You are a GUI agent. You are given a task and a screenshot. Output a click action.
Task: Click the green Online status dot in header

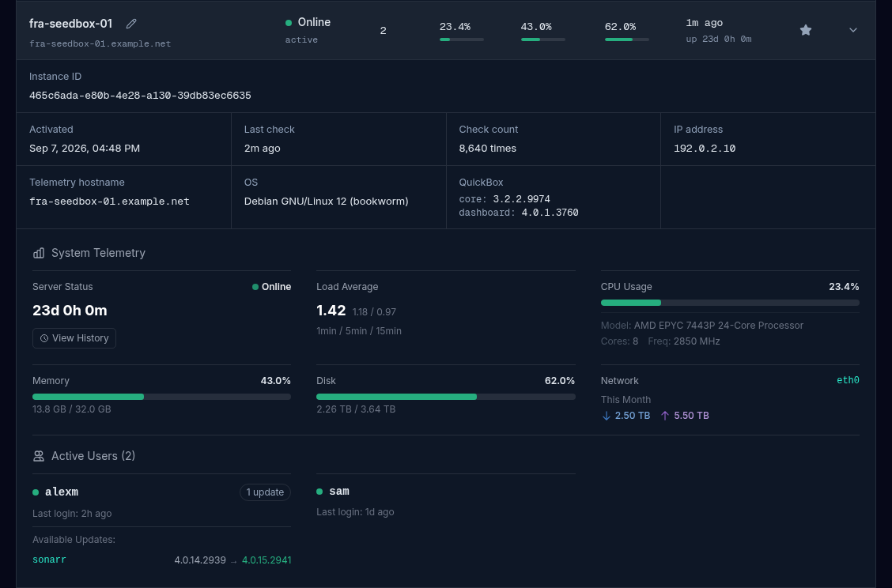(x=289, y=23)
